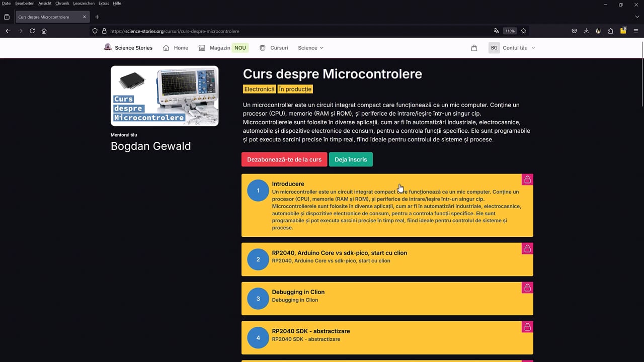Open a new browser tab

click(x=97, y=17)
